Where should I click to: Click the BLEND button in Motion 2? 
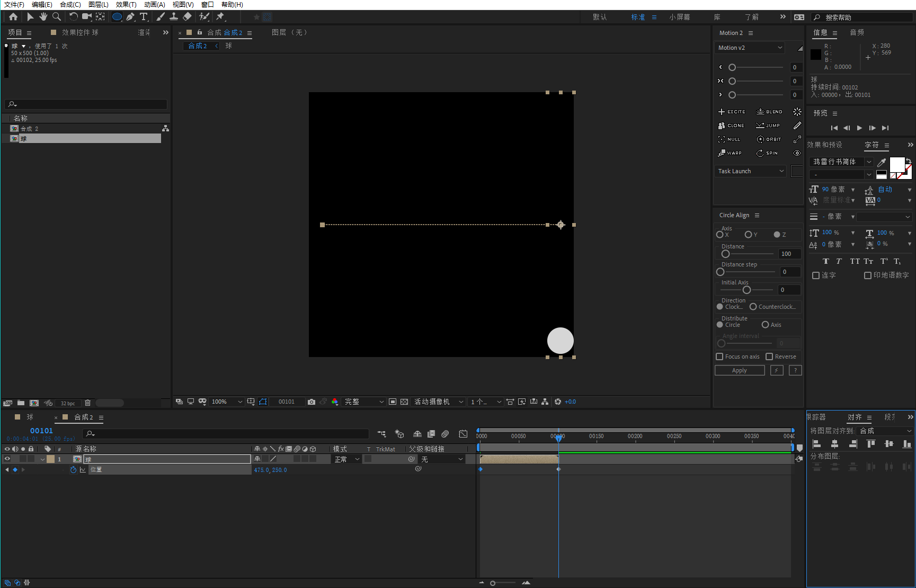769,112
